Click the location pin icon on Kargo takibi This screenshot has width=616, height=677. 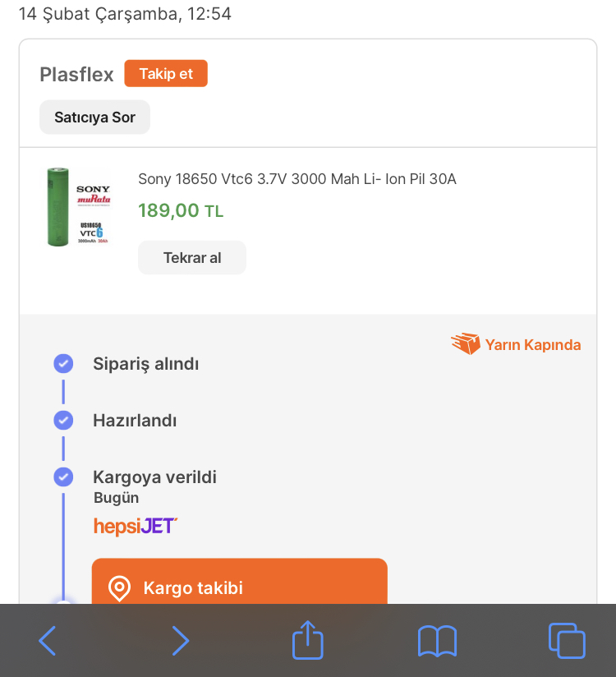point(120,588)
